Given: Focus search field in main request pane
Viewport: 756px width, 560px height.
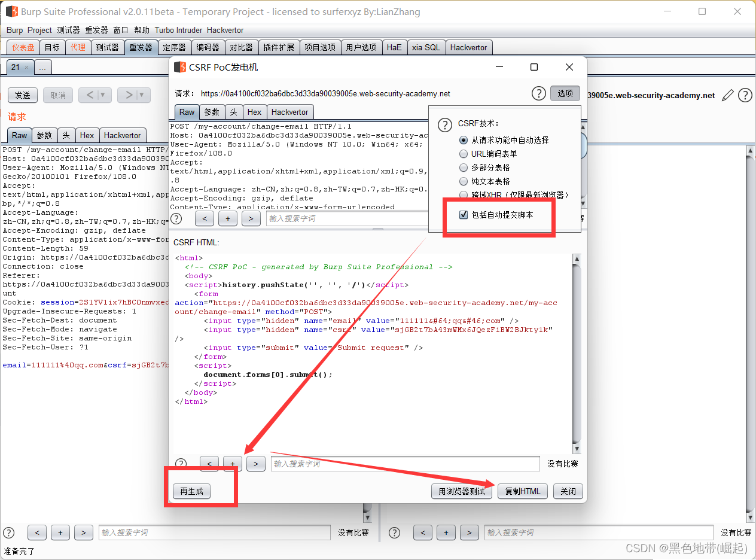Looking at the screenshot, I should pos(215,532).
